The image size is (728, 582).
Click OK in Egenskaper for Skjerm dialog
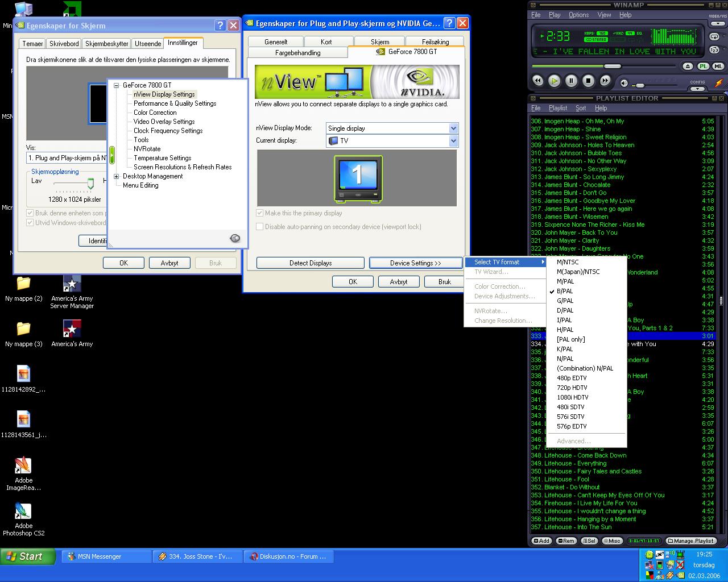pyautogui.click(x=123, y=263)
